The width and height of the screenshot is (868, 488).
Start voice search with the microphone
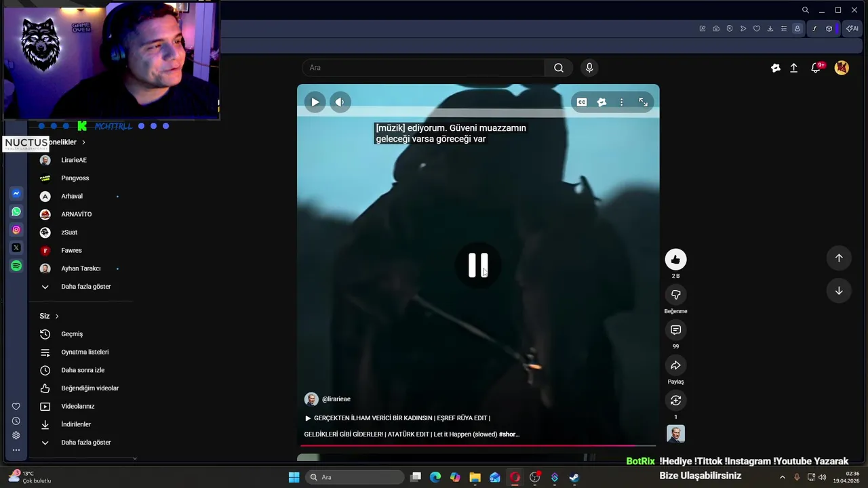click(x=589, y=68)
